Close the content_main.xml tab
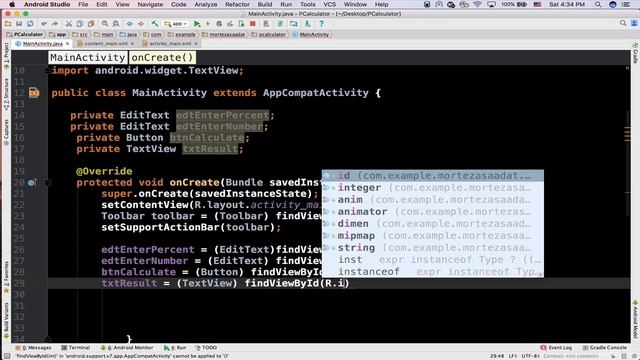Screen dimensions: 640x360 tap(132, 43)
